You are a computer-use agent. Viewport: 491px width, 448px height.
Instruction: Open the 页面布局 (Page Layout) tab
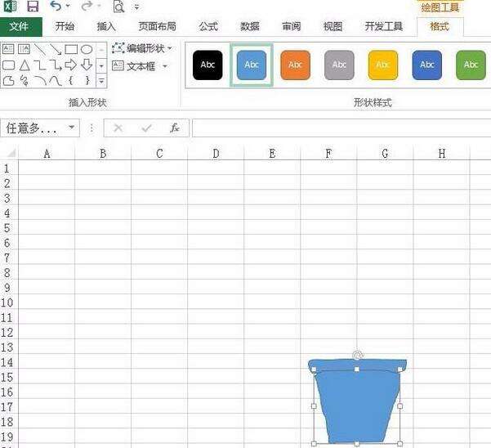click(157, 27)
